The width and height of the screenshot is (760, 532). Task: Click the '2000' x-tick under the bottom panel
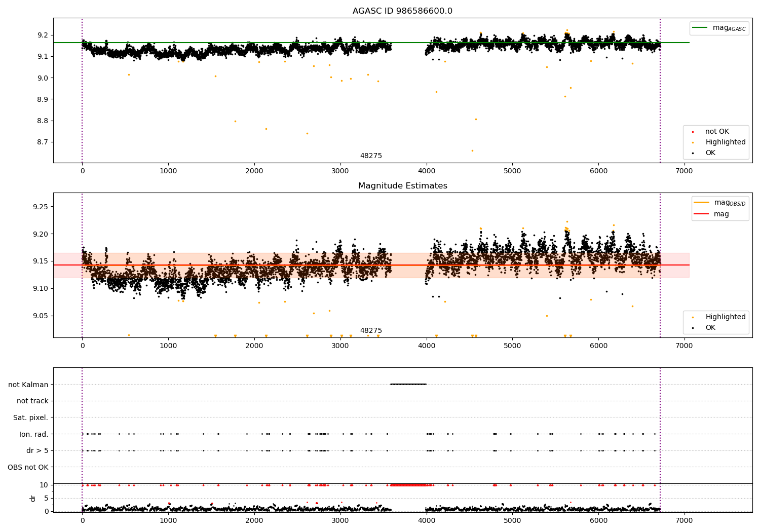pyautogui.click(x=254, y=520)
